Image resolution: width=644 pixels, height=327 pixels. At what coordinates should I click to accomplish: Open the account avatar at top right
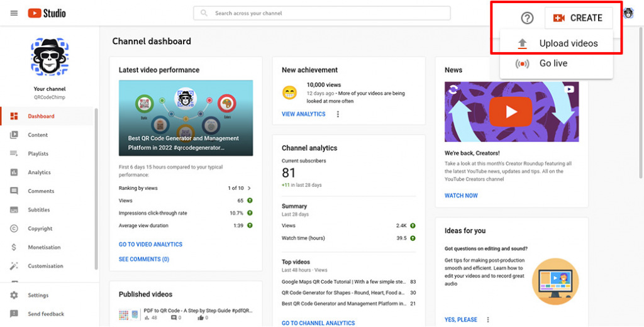628,14
